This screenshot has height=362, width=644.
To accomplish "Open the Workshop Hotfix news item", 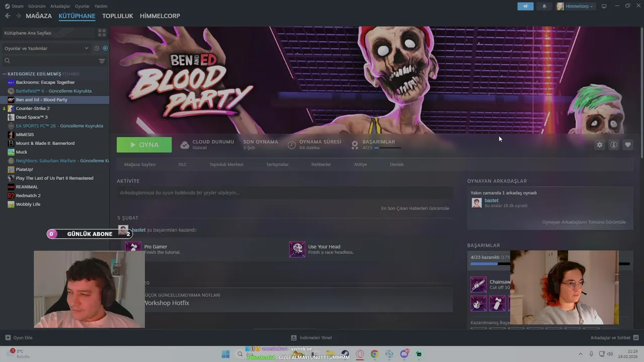I will pos(167,303).
